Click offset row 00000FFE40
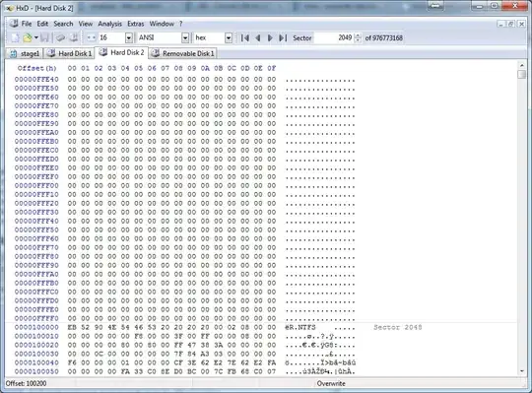This screenshot has width=532, height=393. pos(36,80)
